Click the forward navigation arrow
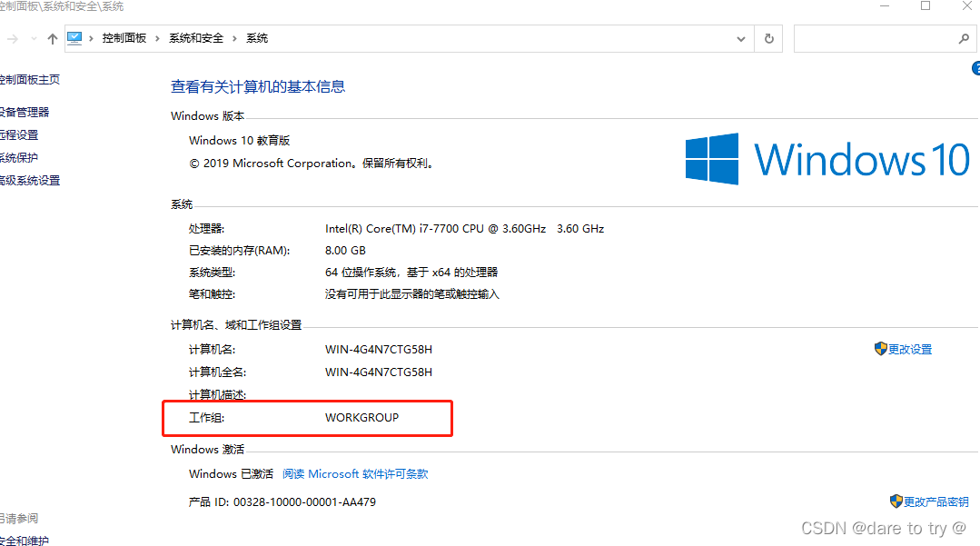 [x=12, y=39]
